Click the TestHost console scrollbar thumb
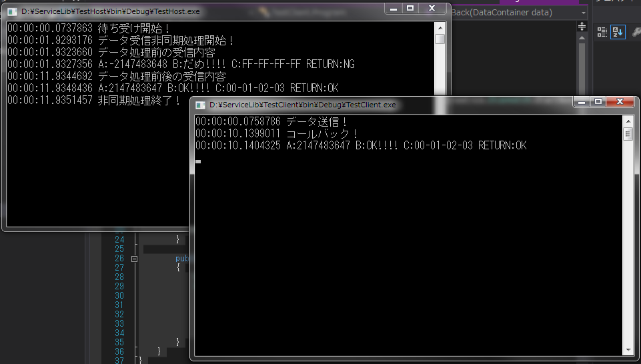641x364 pixels. coord(440,39)
